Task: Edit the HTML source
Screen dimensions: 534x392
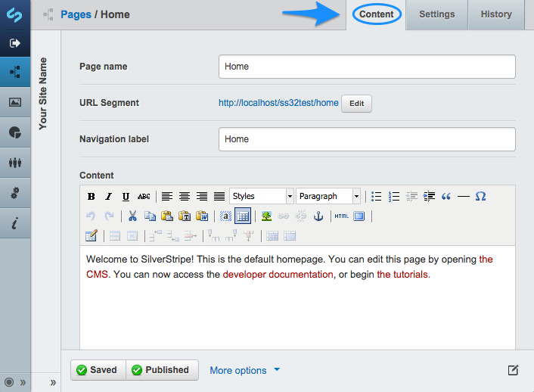Action: point(342,216)
